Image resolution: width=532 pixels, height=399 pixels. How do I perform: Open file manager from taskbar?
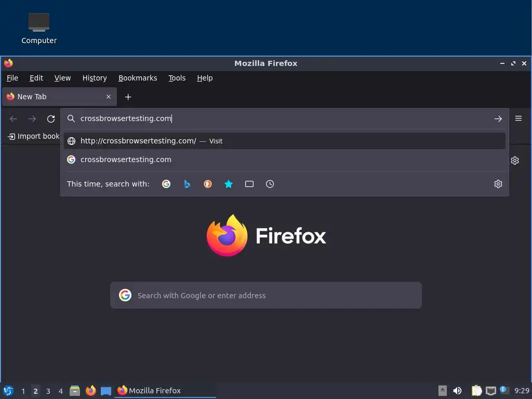[75, 391]
